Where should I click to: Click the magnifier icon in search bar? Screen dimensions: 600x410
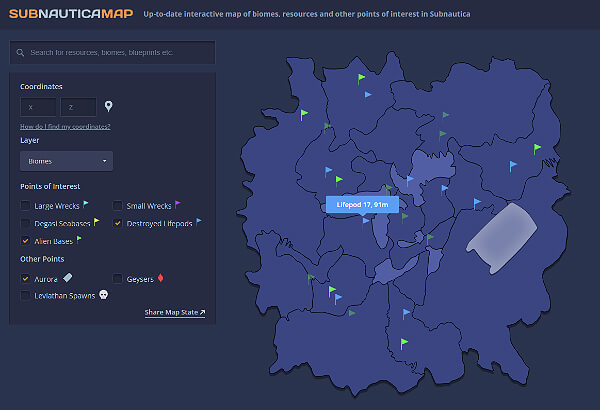(x=21, y=52)
